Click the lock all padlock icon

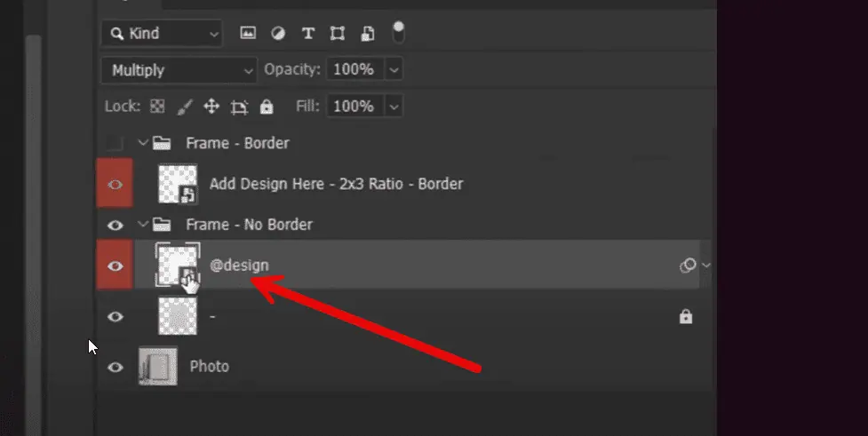pos(266,107)
